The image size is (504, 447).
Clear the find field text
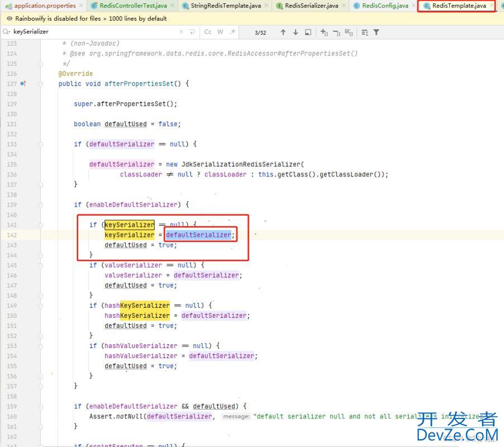coord(181,32)
